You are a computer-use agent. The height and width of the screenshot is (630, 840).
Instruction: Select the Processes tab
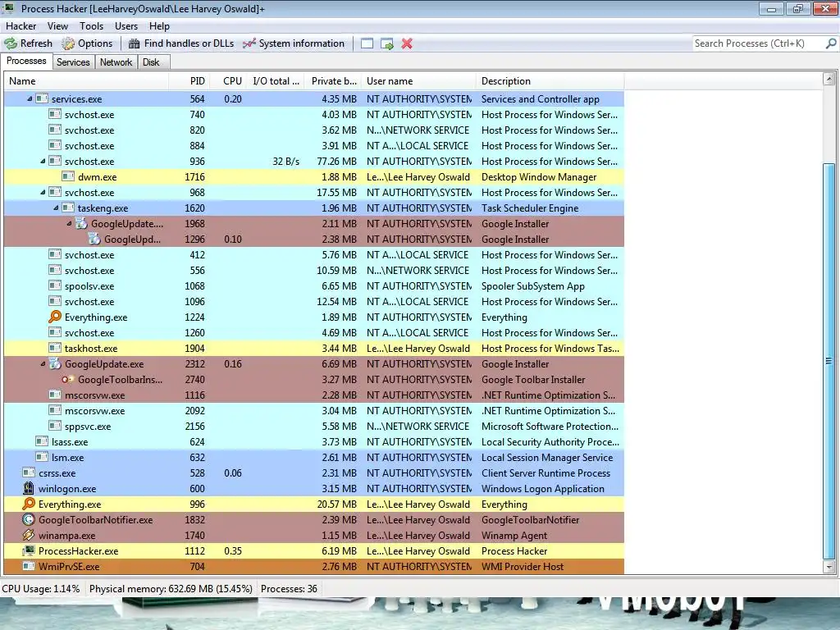click(26, 61)
